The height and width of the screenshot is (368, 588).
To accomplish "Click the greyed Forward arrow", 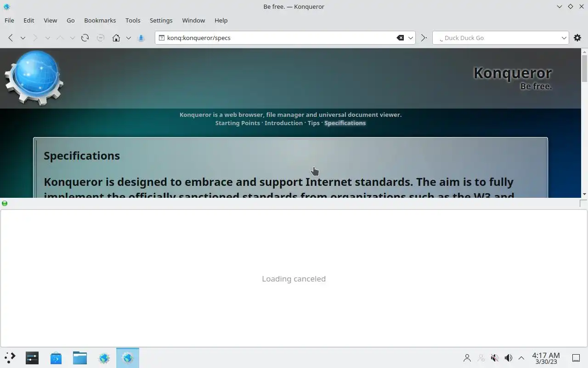I will tap(35, 38).
